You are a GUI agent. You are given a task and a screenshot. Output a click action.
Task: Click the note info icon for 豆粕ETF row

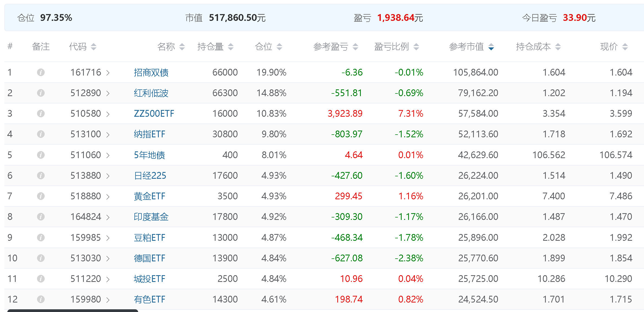[x=41, y=238]
